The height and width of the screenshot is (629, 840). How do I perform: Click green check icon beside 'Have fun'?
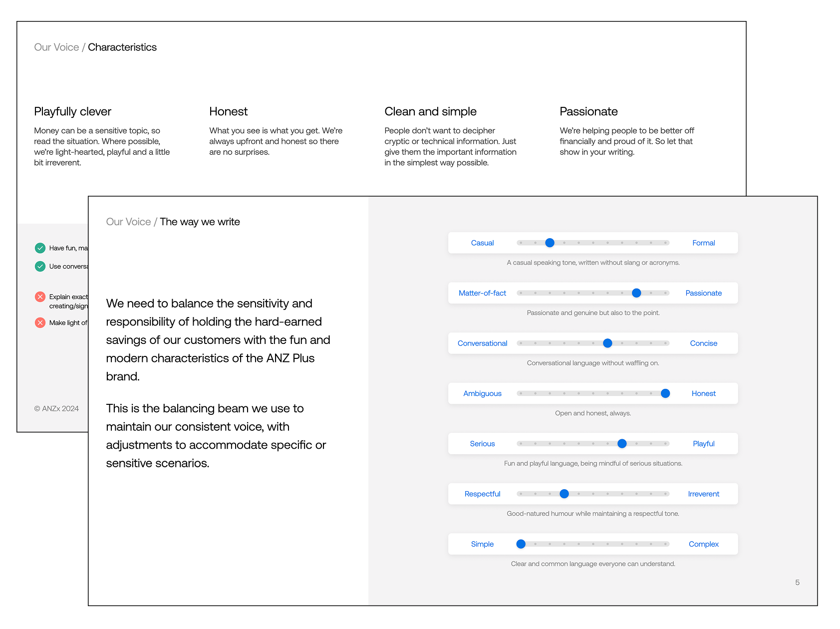pos(40,248)
